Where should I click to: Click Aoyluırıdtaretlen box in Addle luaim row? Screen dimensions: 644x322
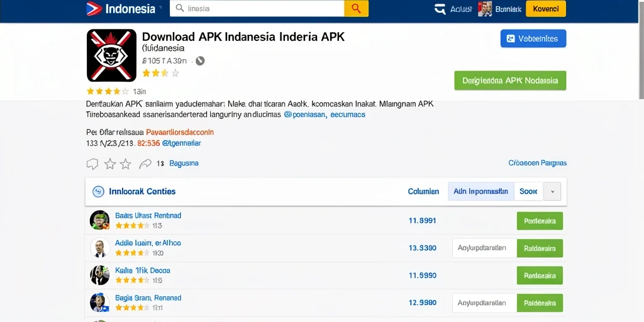point(485,248)
